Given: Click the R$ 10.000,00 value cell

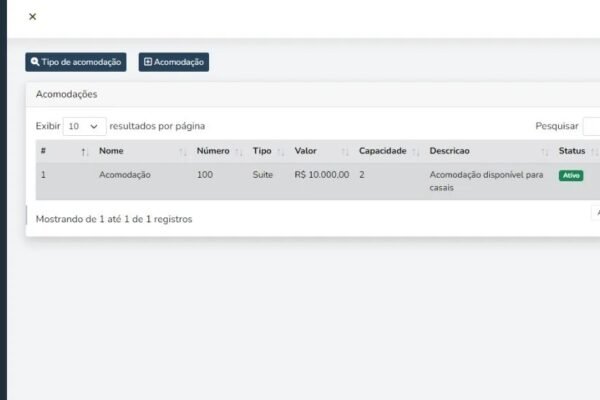Looking at the screenshot, I should pyautogui.click(x=321, y=175).
